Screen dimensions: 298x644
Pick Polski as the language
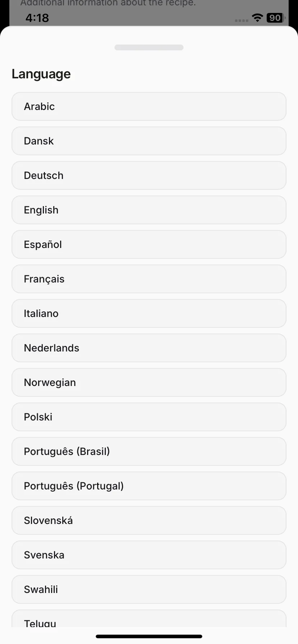click(149, 417)
